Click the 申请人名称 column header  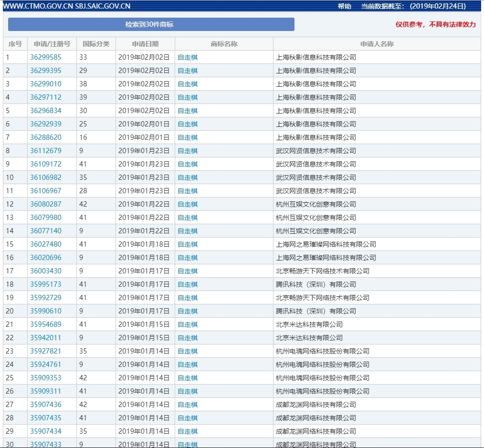[x=377, y=44]
